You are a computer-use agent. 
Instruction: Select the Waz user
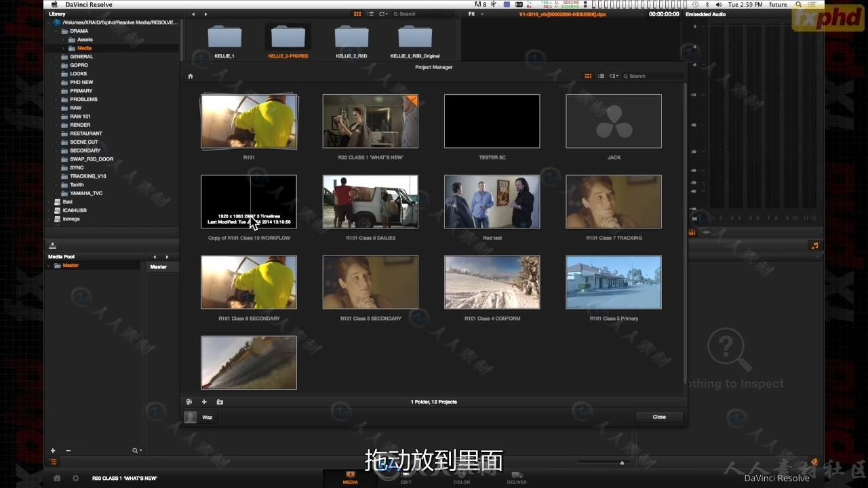point(199,417)
